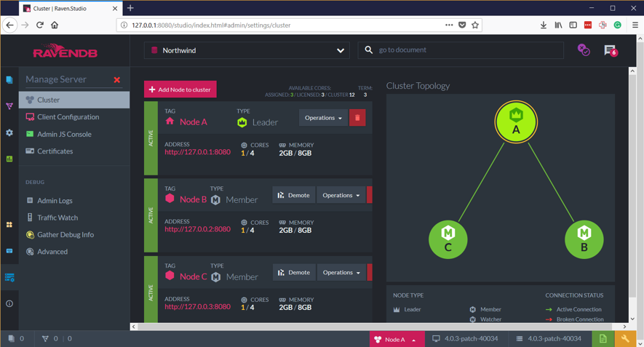Open Node C address http://127.0.0.3:8080
This screenshot has height=347, width=644.
[x=197, y=307]
